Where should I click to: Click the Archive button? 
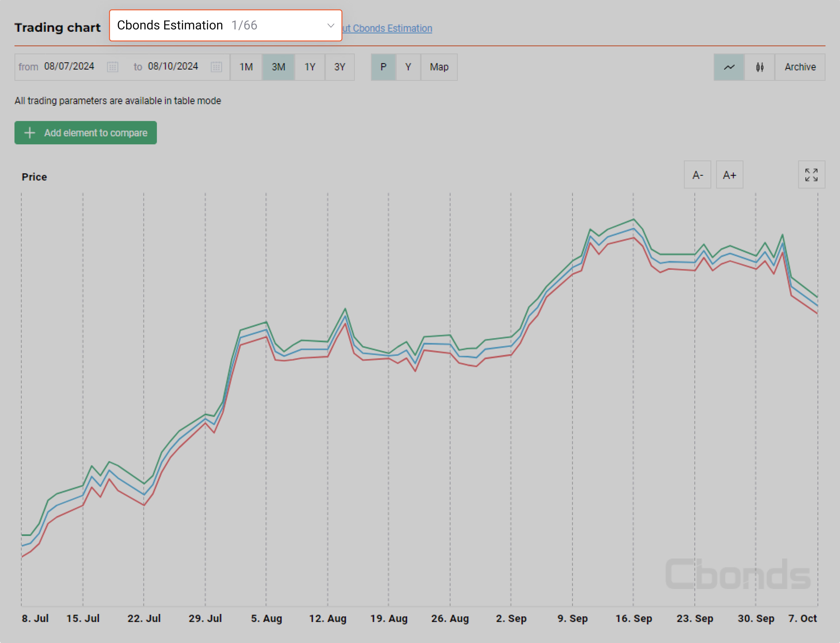pos(800,67)
